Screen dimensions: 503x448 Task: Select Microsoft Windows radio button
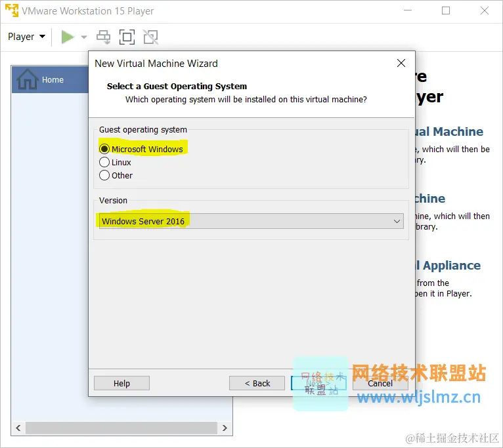point(104,149)
